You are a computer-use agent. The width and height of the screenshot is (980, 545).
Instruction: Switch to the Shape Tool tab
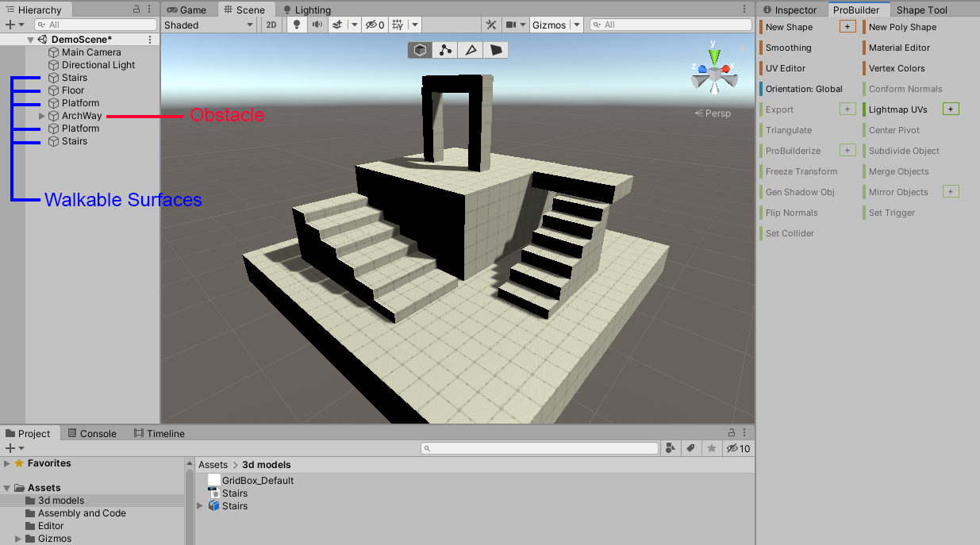pos(921,10)
